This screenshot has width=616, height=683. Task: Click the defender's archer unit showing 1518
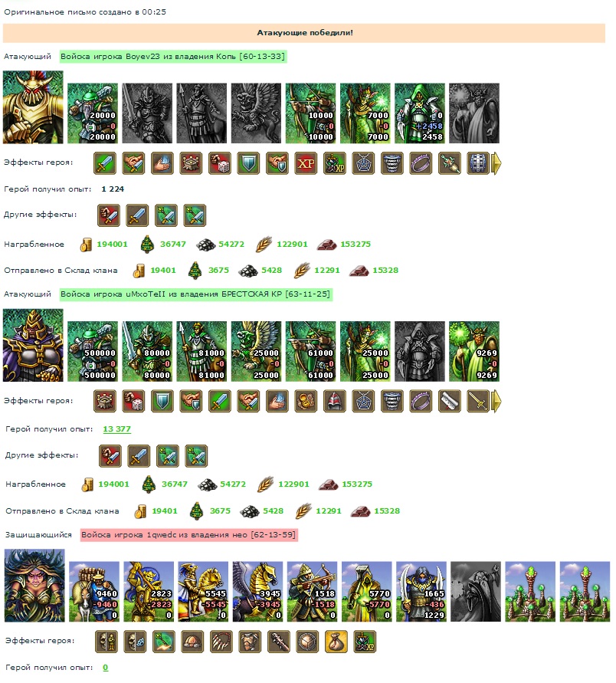pyautogui.click(x=312, y=592)
